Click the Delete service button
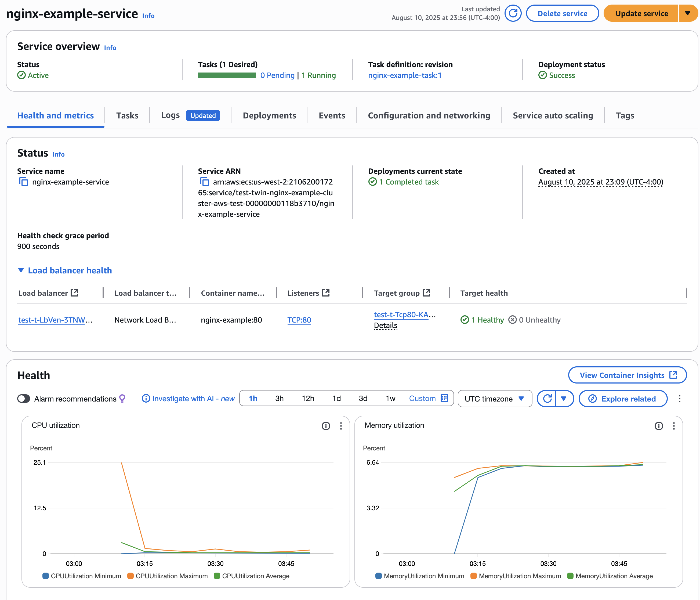This screenshot has height=600, width=700. click(x=562, y=13)
